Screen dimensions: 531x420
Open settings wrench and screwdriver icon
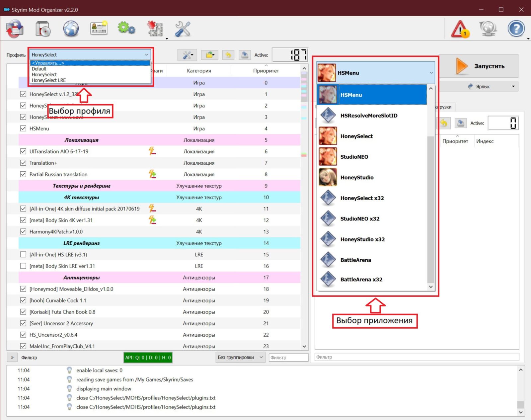pos(183,29)
